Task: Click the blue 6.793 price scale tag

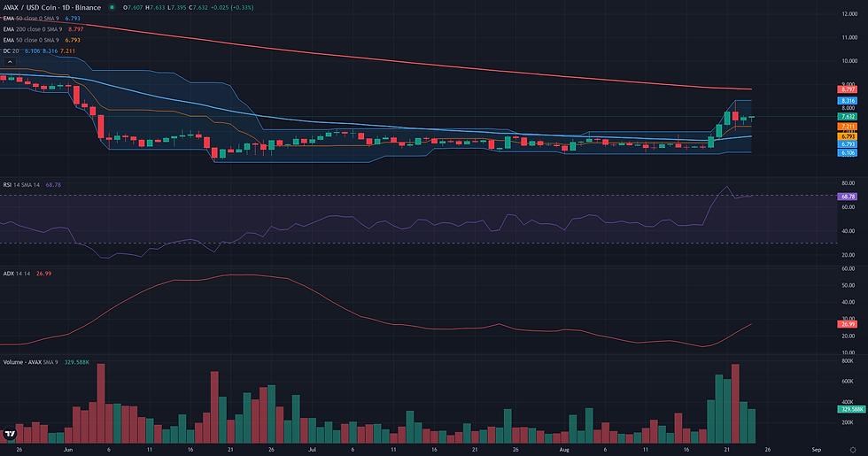Action: click(847, 143)
